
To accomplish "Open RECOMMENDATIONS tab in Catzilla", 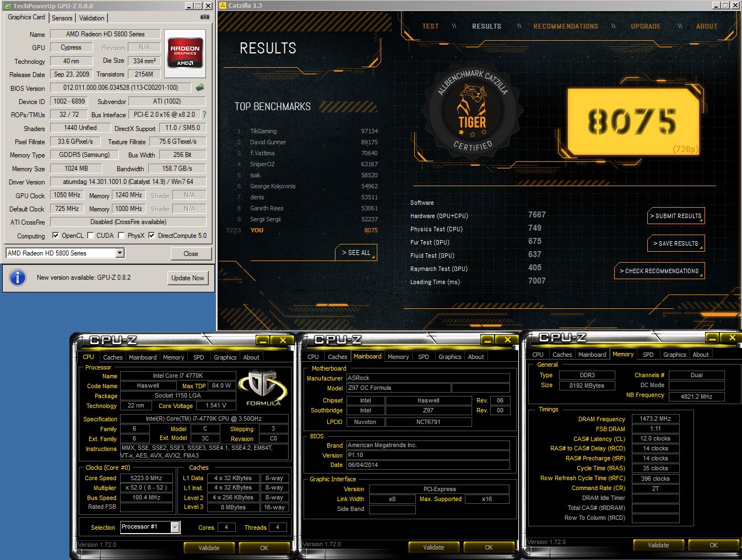I will (566, 26).
